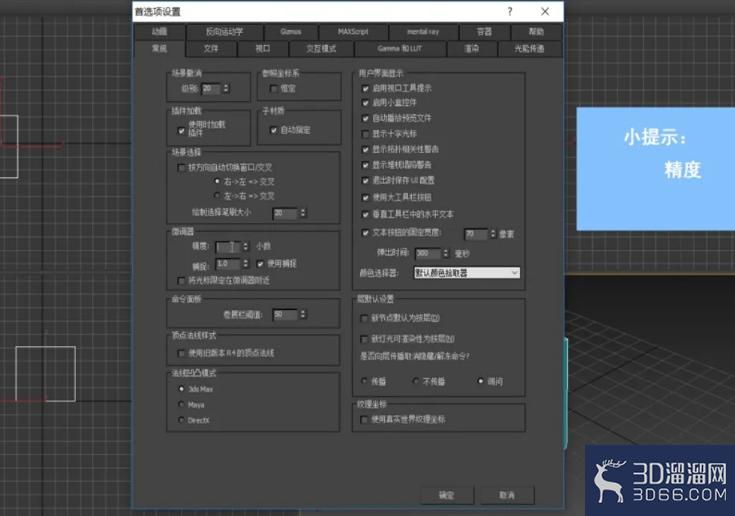This screenshot has width=735, height=516.
Task: Open the Gamma 和 LUT tab
Action: pyautogui.click(x=400, y=49)
